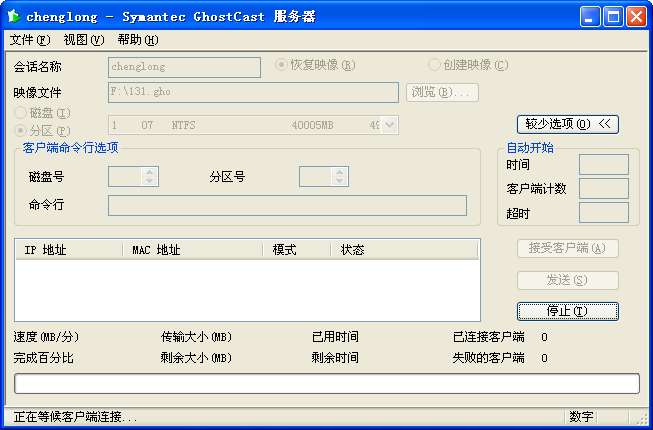
Task: Close the GhostCast server window
Action: point(637,17)
